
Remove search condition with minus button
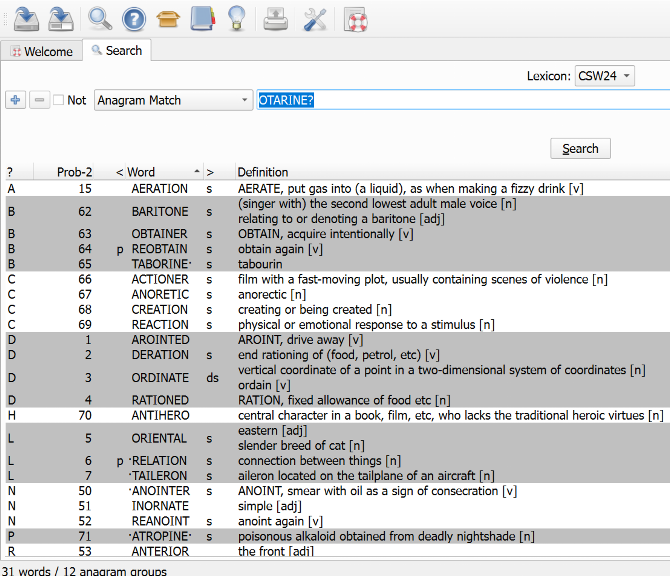(39, 100)
